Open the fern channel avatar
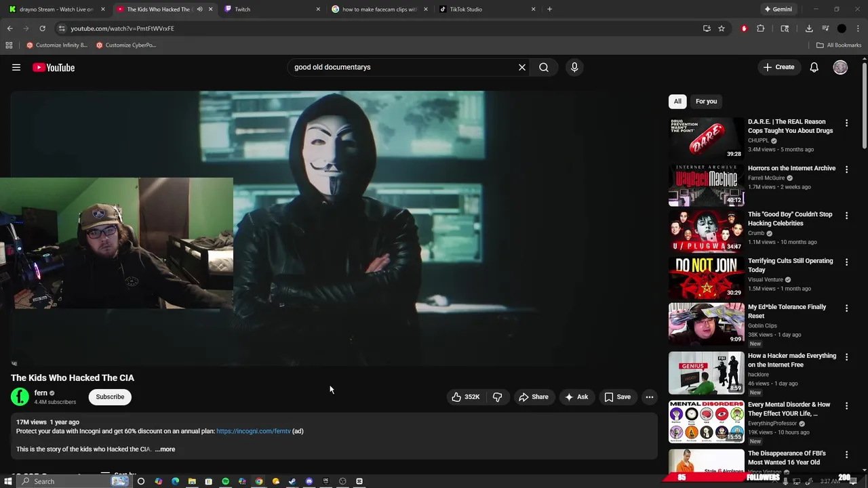 20,396
